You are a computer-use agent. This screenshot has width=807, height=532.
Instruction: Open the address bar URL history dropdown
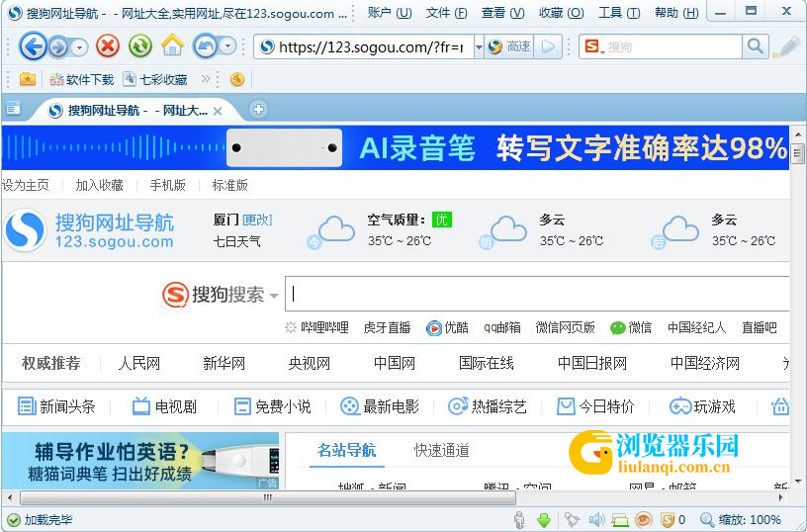pyautogui.click(x=479, y=47)
